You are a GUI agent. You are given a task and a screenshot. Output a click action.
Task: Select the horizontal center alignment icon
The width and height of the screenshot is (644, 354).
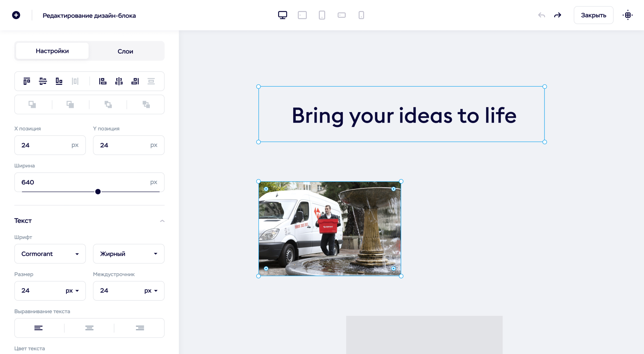pyautogui.click(x=119, y=81)
